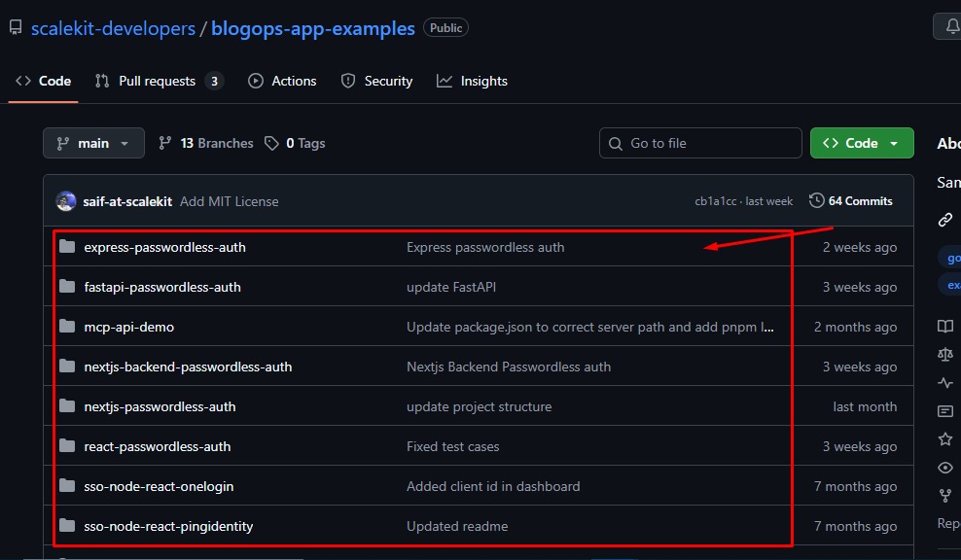Open the sso-node-react-pingidentity folder

pos(168,526)
